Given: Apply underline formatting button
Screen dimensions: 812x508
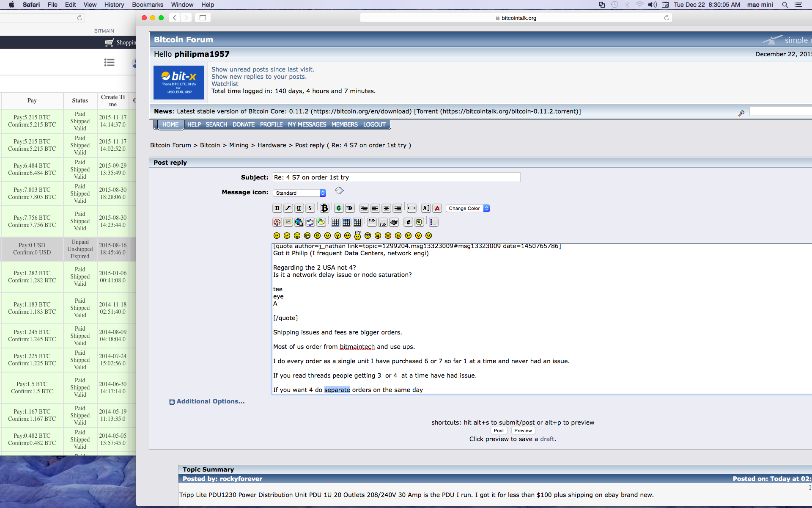Looking at the screenshot, I should click(299, 208).
